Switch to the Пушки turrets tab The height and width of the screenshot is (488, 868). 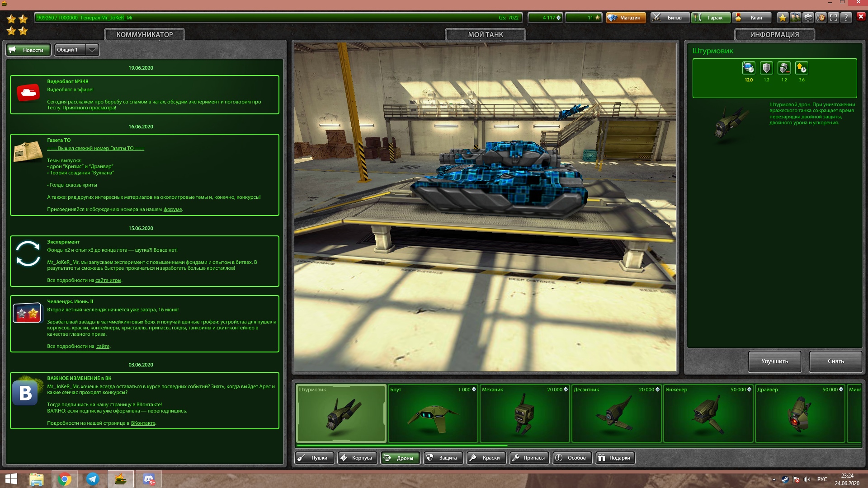[x=315, y=458]
